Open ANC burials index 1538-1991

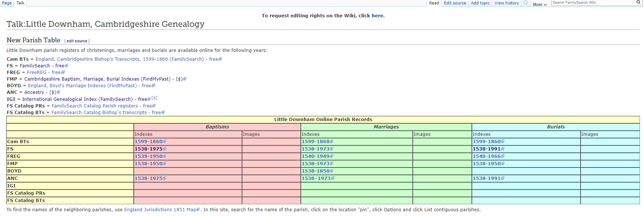pos(486,178)
